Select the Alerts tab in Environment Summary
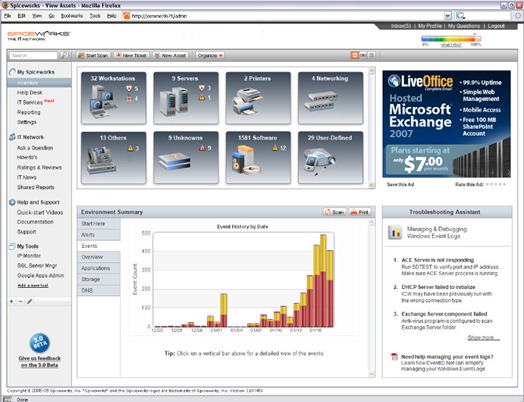 99,235
